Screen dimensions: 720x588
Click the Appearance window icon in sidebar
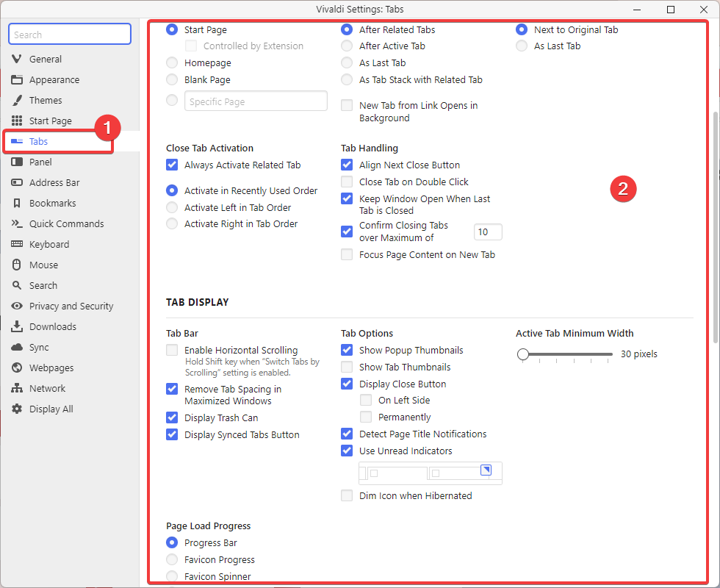pos(16,79)
